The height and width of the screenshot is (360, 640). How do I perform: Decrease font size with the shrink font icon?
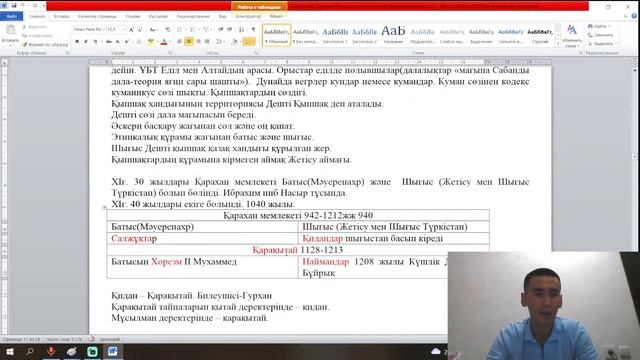pyautogui.click(x=140, y=29)
